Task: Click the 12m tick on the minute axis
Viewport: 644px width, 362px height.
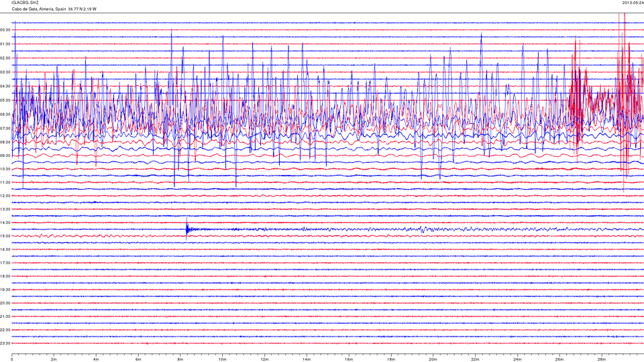Action: pyautogui.click(x=264, y=359)
